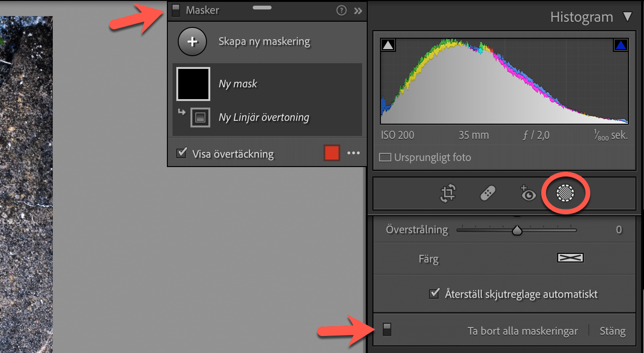Flip the Masker panel on/off switch
The height and width of the screenshot is (353, 644).
click(176, 10)
